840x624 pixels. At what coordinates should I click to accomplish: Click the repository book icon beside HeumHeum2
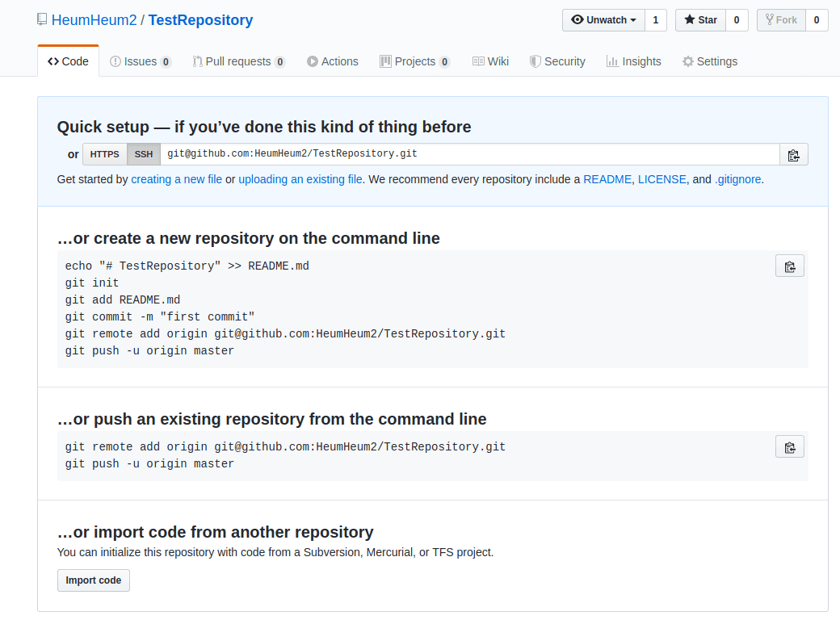click(x=42, y=20)
